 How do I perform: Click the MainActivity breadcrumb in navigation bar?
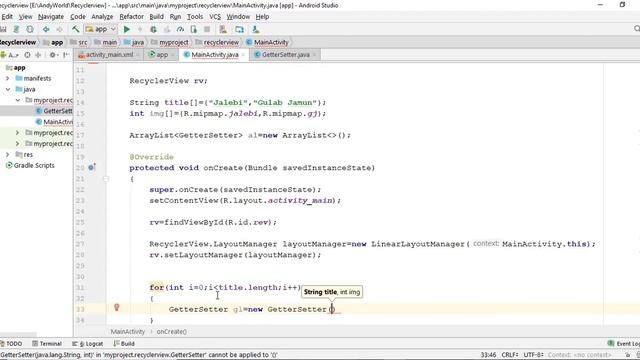click(x=267, y=42)
